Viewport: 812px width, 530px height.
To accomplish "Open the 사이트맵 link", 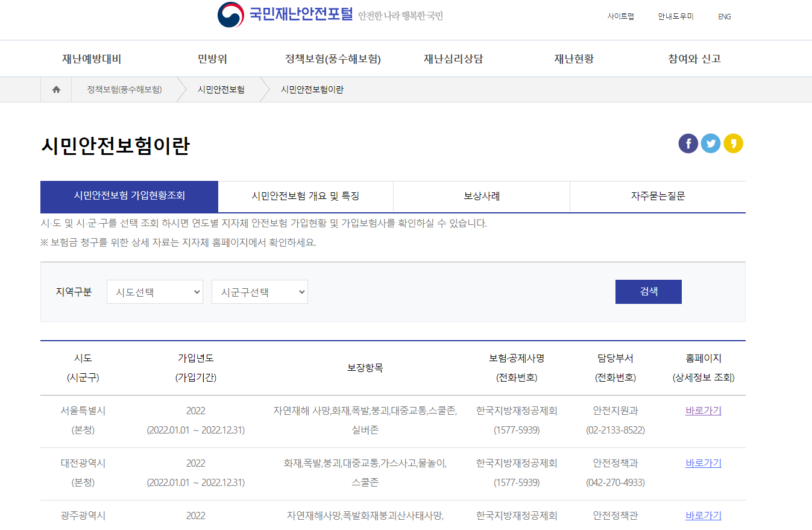I will click(x=620, y=16).
